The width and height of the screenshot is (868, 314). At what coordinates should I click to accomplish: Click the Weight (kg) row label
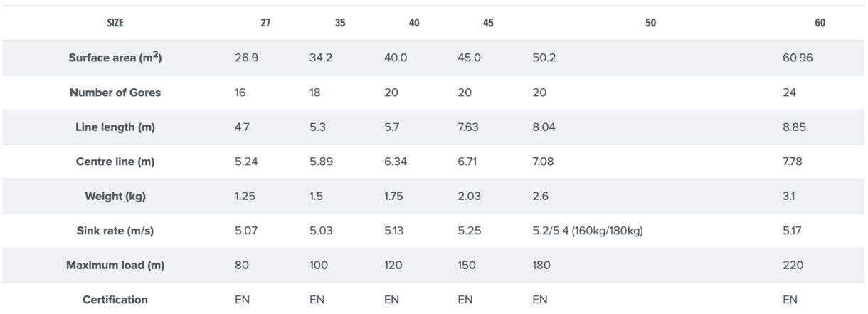(117, 197)
